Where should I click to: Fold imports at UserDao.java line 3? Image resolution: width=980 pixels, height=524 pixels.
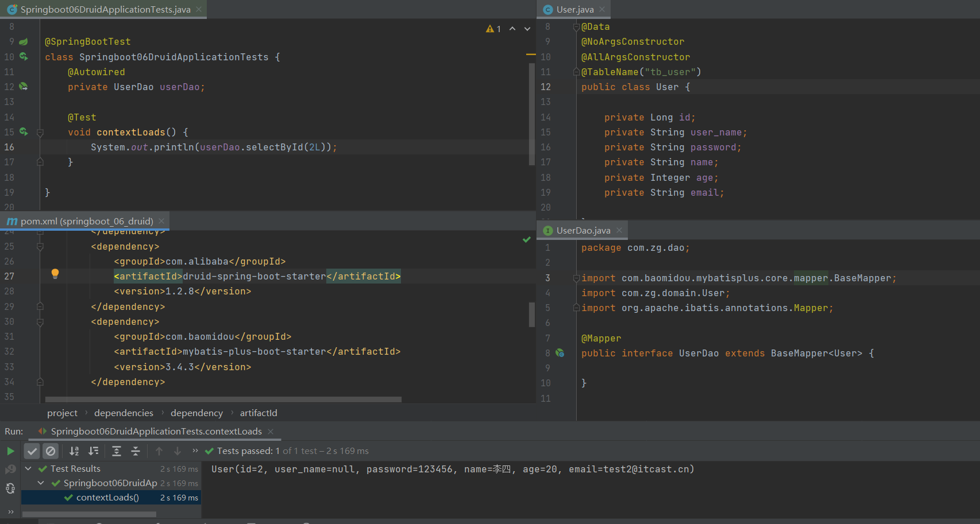576,278
